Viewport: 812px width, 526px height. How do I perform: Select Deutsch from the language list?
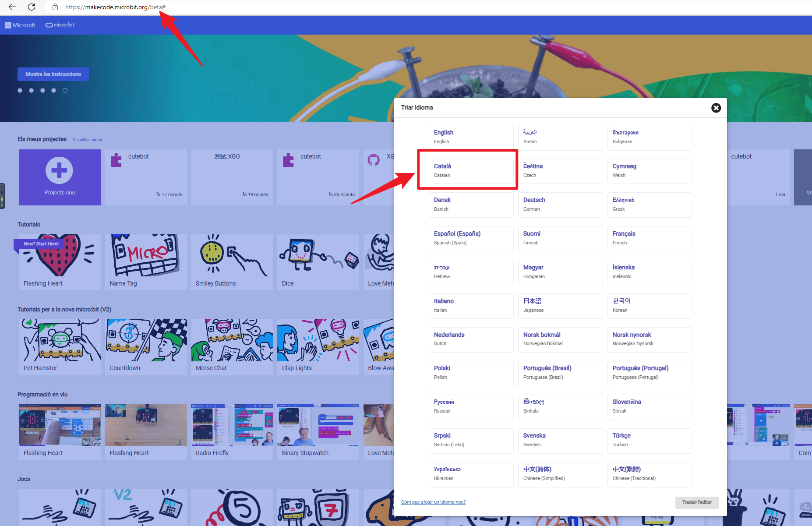560,204
